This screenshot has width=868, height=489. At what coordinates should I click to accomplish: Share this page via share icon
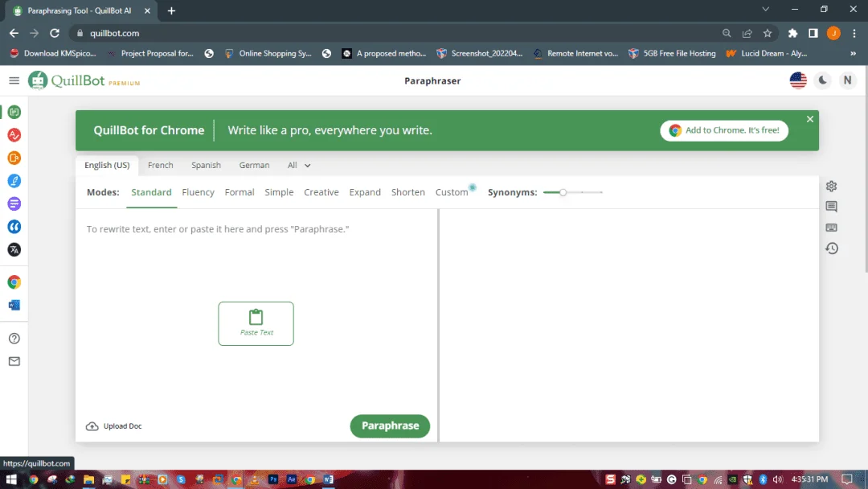click(x=747, y=33)
